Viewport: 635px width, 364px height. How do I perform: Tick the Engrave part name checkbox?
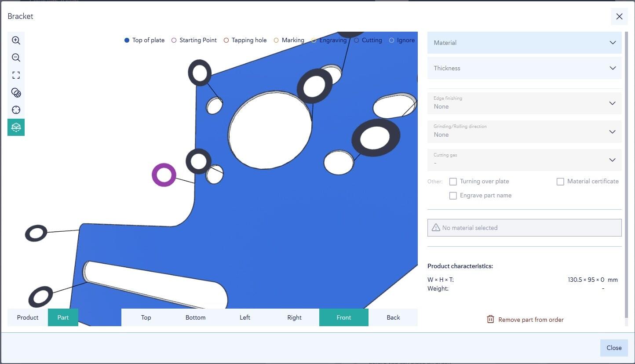point(453,196)
